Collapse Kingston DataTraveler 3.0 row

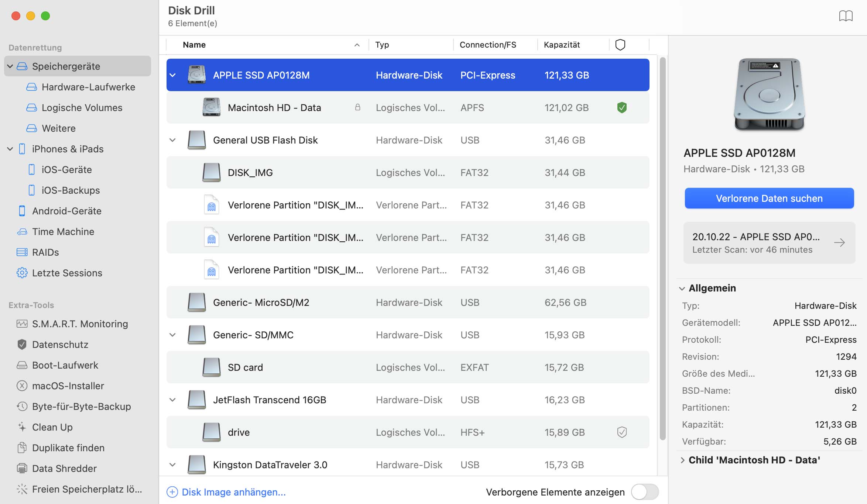point(172,465)
